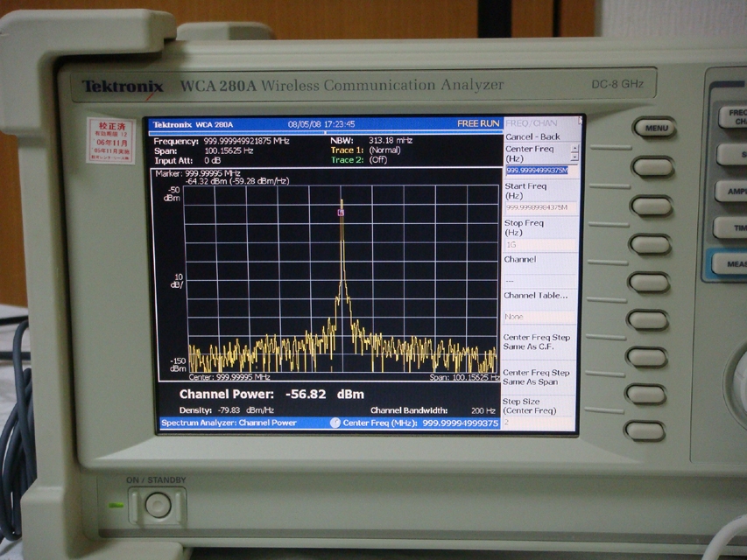Push the side key beside Center Freq Step Same As Span
Image resolution: width=747 pixels, height=560 pixels.
[646, 395]
